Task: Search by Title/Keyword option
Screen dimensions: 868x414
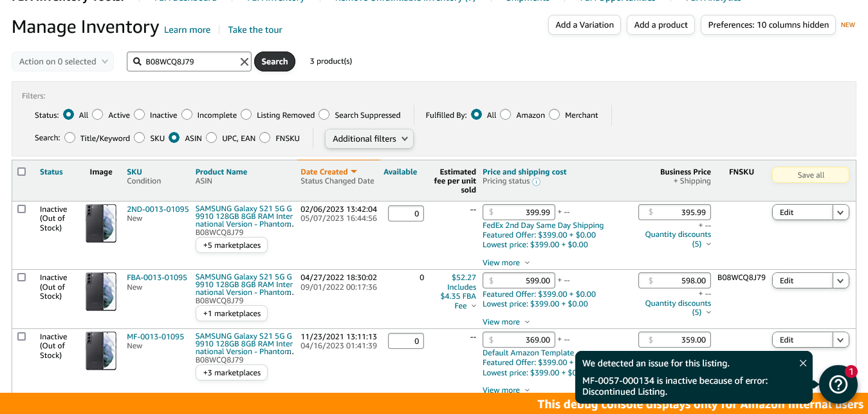Action: 70,138
